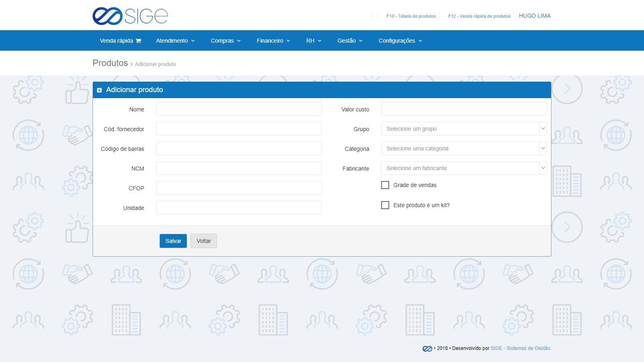
Task: Expand the Categoria selection list
Action: pos(464,148)
